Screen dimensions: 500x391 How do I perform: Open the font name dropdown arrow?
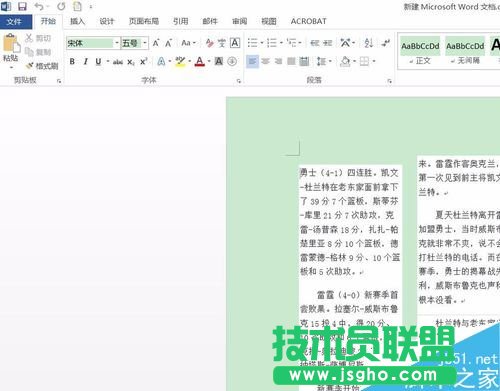tap(117, 43)
